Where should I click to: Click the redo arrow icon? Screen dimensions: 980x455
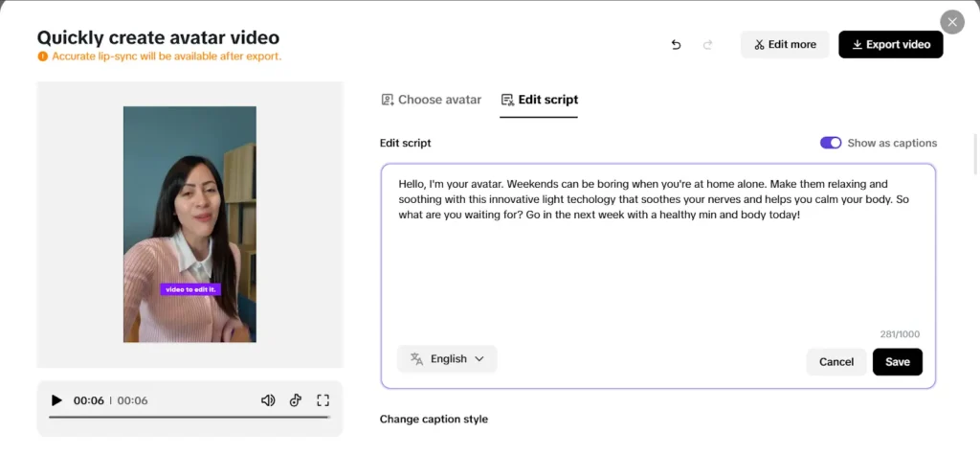tap(707, 44)
